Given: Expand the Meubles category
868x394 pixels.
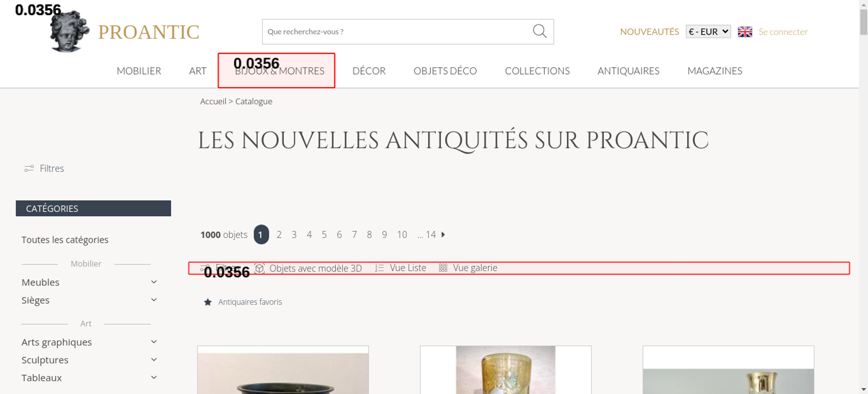Looking at the screenshot, I should click(x=154, y=282).
